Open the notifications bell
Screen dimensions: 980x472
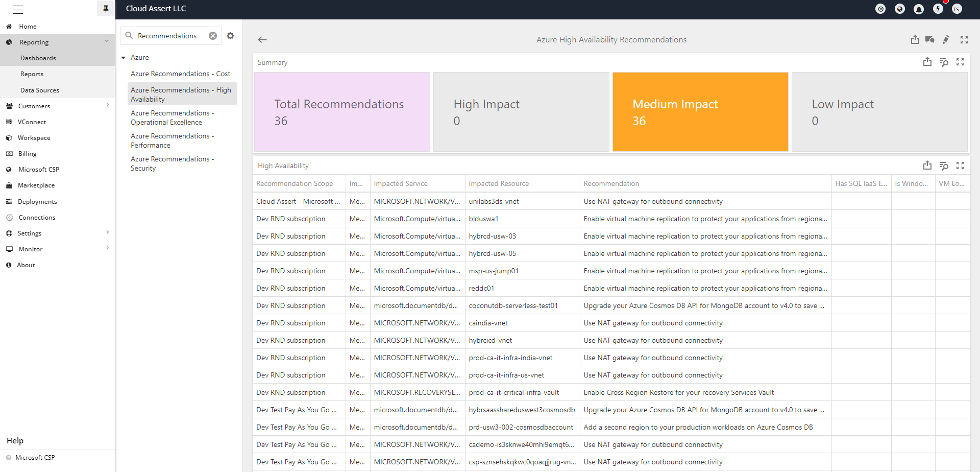click(919, 9)
